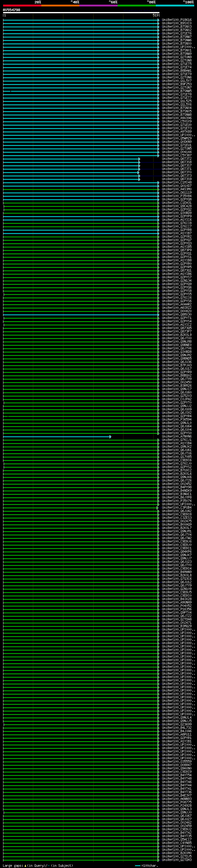Open hit UniRef100_C0JPA2

tap(177, 399)
